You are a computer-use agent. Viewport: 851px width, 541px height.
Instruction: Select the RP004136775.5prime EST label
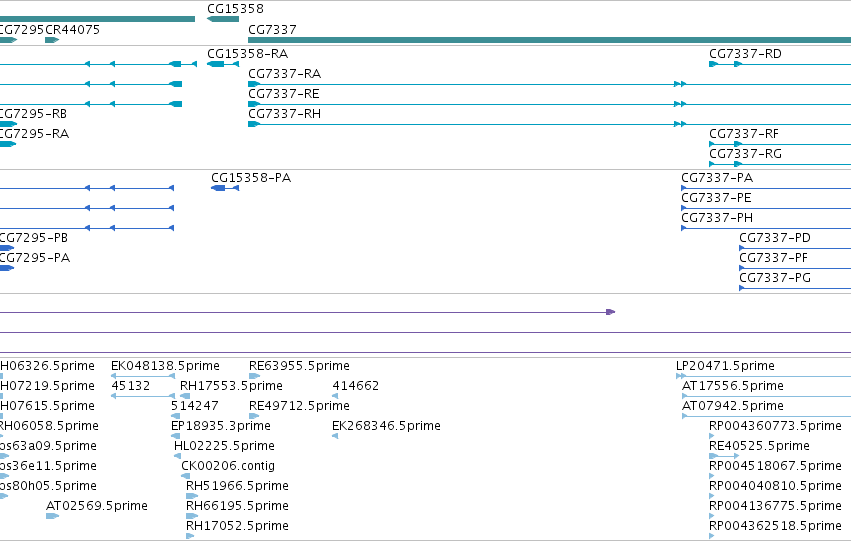point(776,507)
